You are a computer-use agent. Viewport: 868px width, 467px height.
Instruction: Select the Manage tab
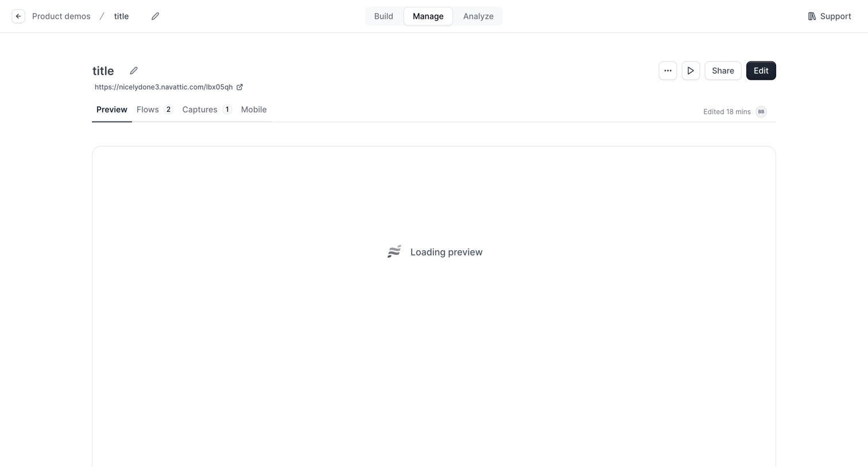(x=428, y=16)
